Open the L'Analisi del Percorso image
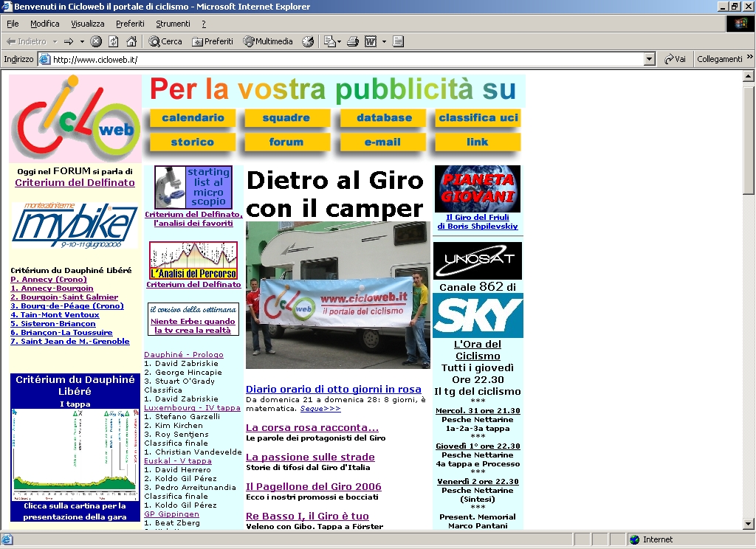Image resolution: width=756 pixels, height=549 pixels. point(193,260)
